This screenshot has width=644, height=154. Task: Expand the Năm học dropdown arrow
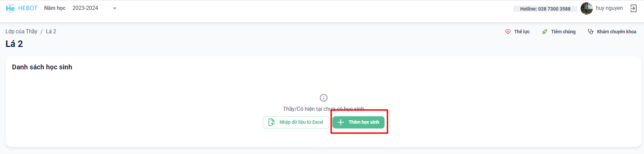point(115,8)
